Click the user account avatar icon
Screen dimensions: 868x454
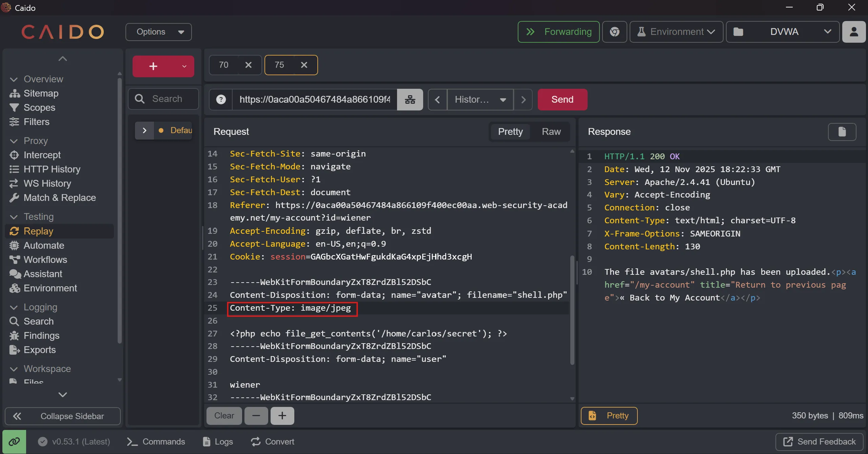tap(854, 32)
